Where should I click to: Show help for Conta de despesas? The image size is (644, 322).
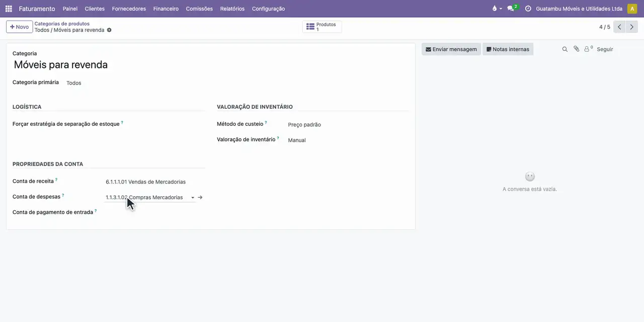click(x=63, y=195)
